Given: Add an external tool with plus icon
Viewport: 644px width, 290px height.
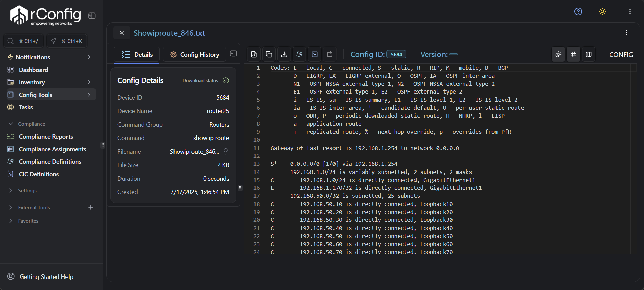Looking at the screenshot, I should 91,207.
